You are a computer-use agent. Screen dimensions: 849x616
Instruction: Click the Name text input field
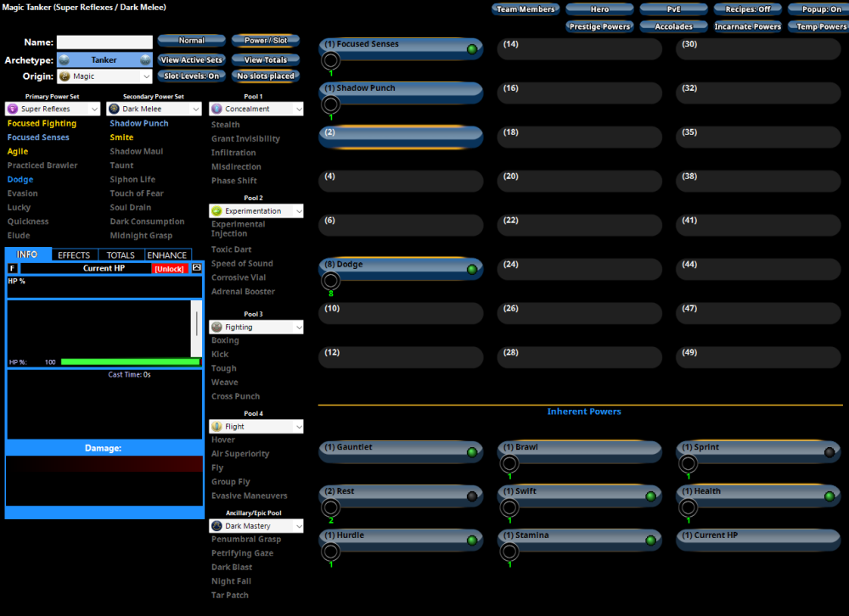tap(104, 42)
